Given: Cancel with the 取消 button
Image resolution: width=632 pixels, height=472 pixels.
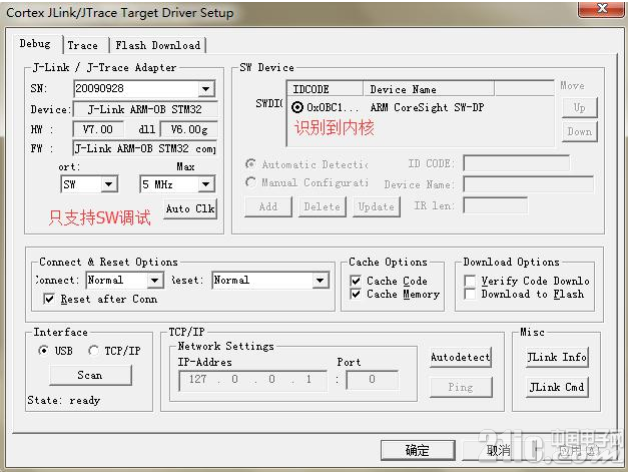Looking at the screenshot, I should 499,450.
